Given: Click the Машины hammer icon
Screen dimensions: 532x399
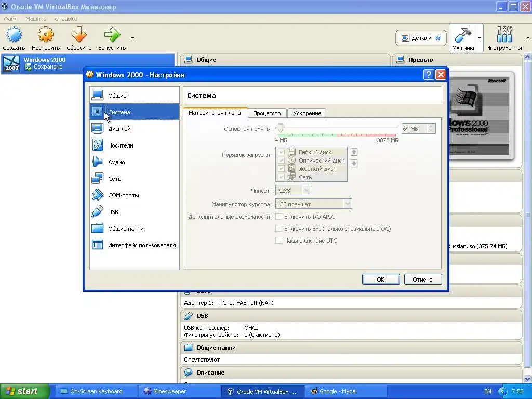Looking at the screenshot, I should [x=462, y=34].
